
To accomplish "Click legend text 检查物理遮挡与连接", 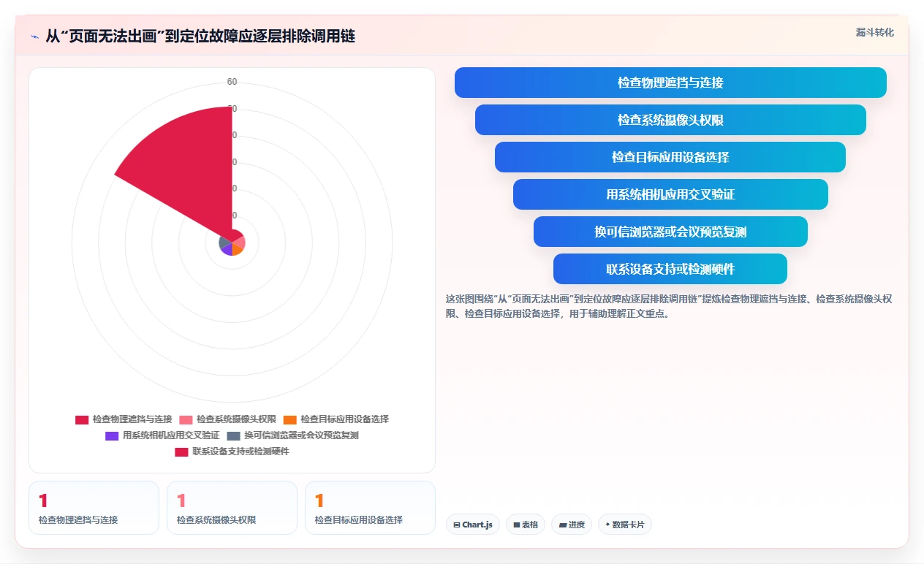I will [x=132, y=419].
